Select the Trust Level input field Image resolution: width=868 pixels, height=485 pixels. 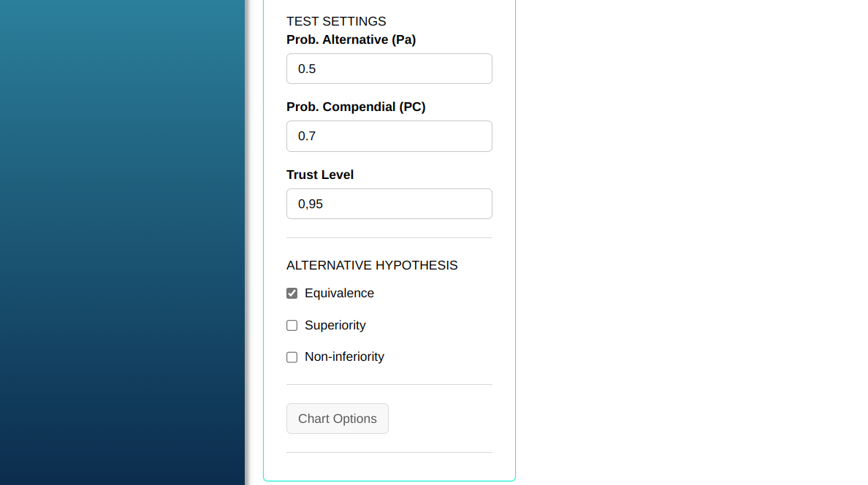[389, 204]
